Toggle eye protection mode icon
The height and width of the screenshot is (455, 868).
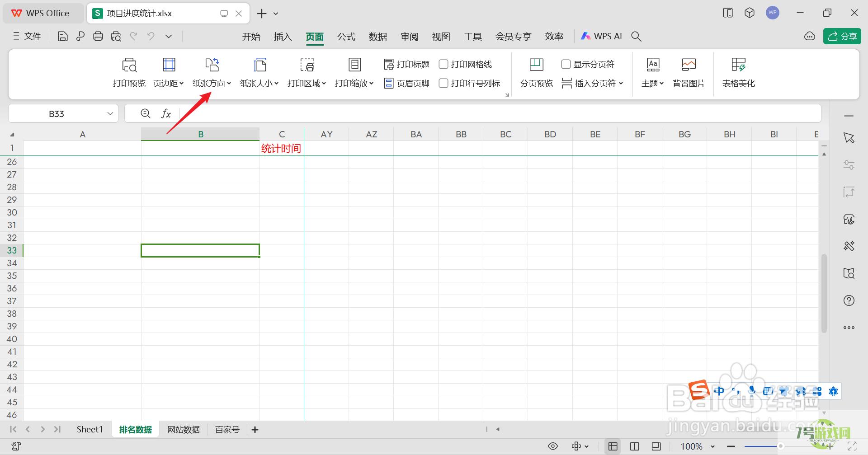[x=552, y=446]
